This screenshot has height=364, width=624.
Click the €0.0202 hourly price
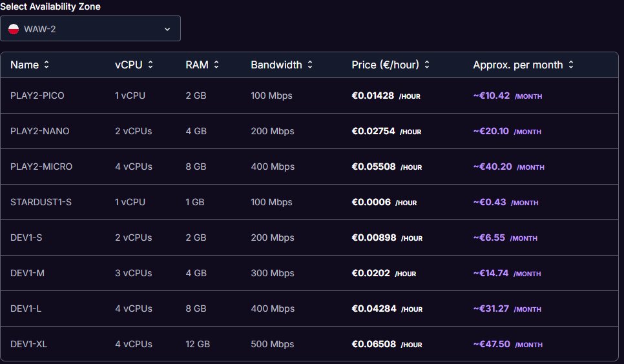pyautogui.click(x=371, y=273)
